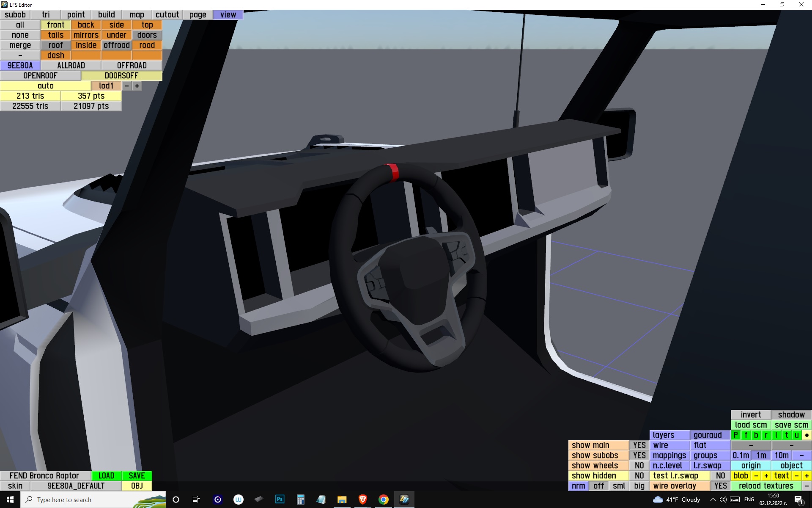The height and width of the screenshot is (508, 812).
Task: Click reload textures button
Action: pyautogui.click(x=765, y=486)
